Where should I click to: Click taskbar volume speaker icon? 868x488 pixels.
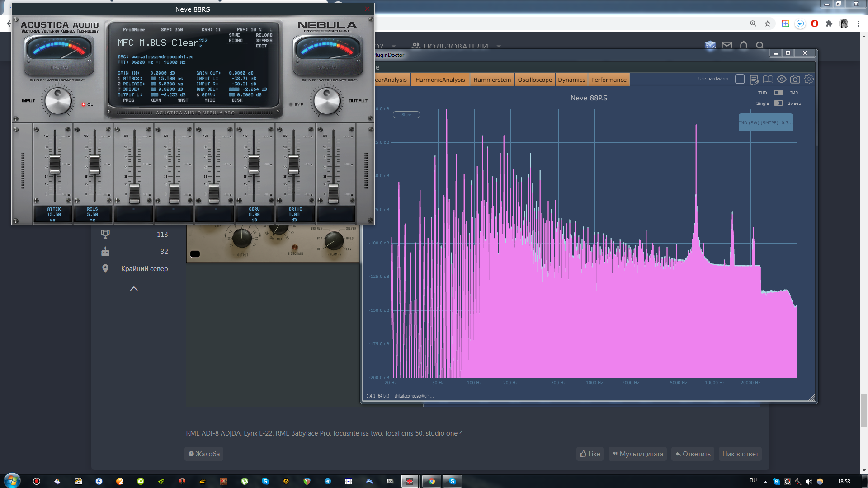[x=809, y=482]
